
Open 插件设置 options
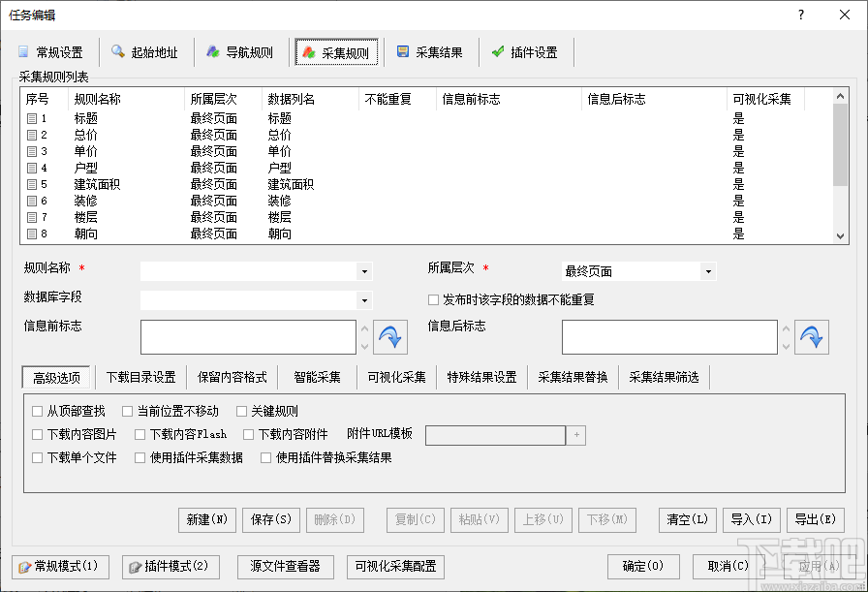tap(525, 52)
